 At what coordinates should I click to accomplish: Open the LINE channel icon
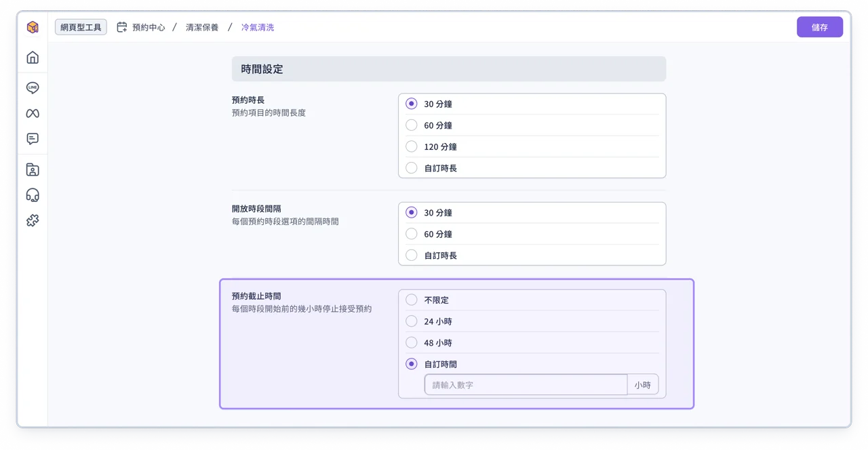point(33,87)
